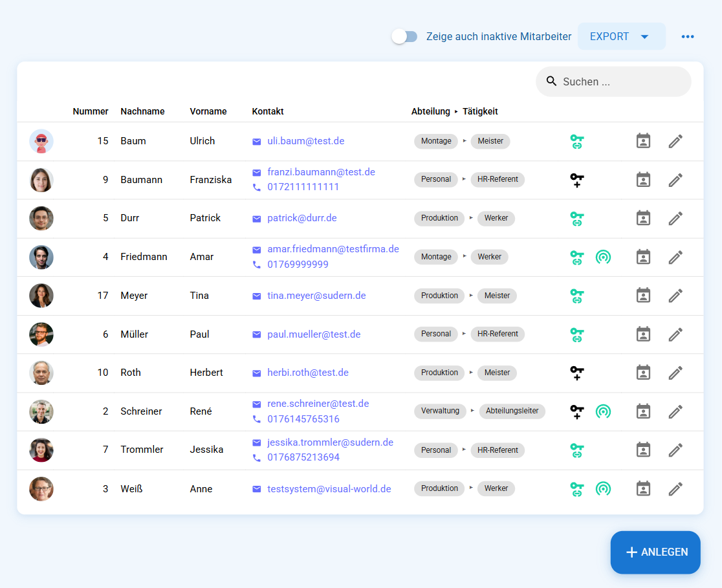This screenshot has height=588, width=722.
Task: Edit René Schreiner with pencil icon
Action: tap(675, 411)
